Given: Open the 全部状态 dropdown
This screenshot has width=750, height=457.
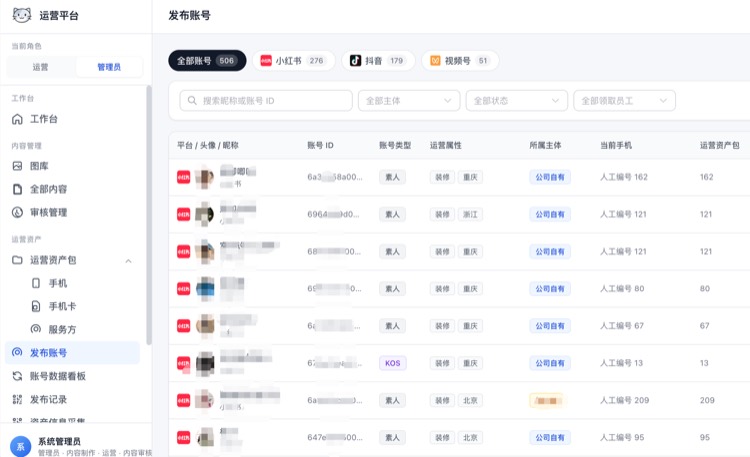Looking at the screenshot, I should [517, 100].
